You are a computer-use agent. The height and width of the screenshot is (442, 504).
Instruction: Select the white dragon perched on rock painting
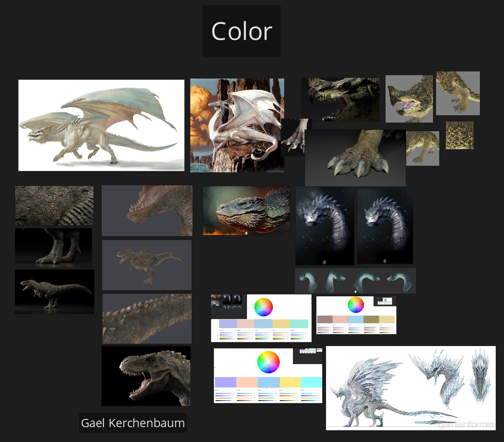click(x=237, y=125)
